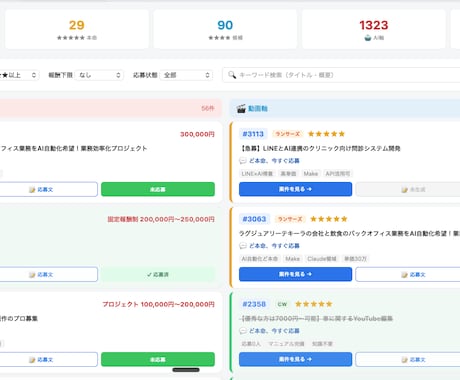Click the icon under the 1323 count
Viewport: 460px width, 380px height.
click(368, 38)
